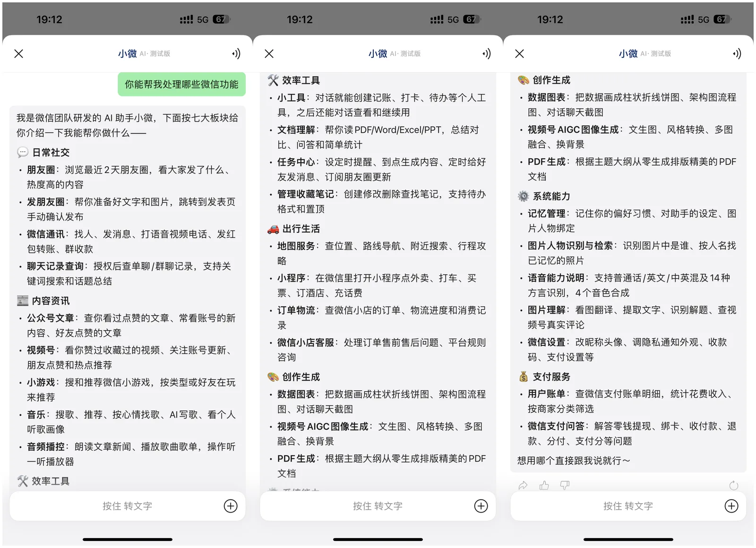This screenshot has height=548, width=756.
Task: Select the 图片人物识别与检索 bullet item
Action: (x=628, y=253)
